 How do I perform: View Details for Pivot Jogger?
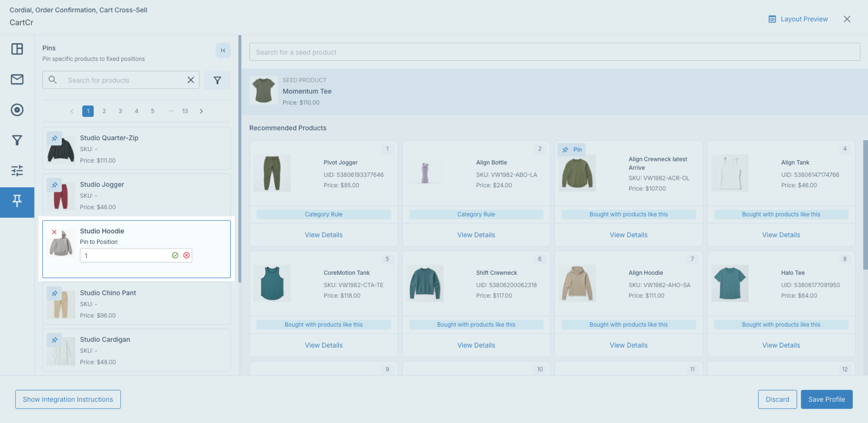point(323,235)
